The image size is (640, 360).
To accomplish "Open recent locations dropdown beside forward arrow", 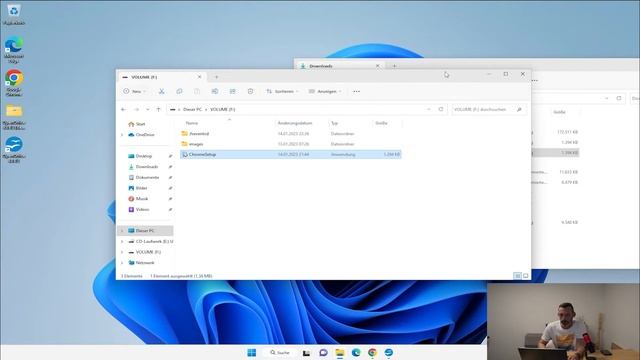I will point(147,109).
